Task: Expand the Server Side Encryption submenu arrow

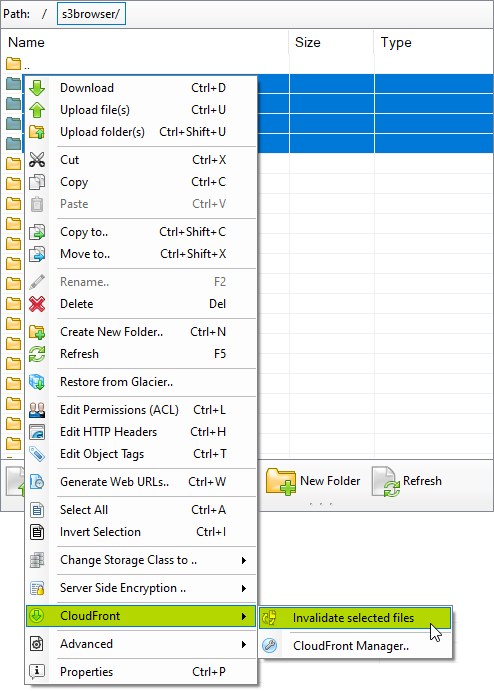Action: click(x=244, y=588)
